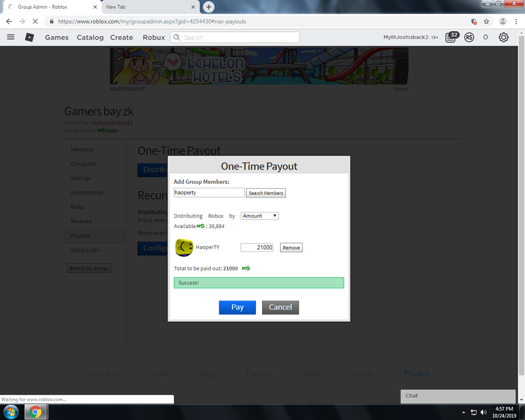This screenshot has width=525, height=420.
Task: Close the Group Admin - Roblox tab
Action: click(95, 7)
